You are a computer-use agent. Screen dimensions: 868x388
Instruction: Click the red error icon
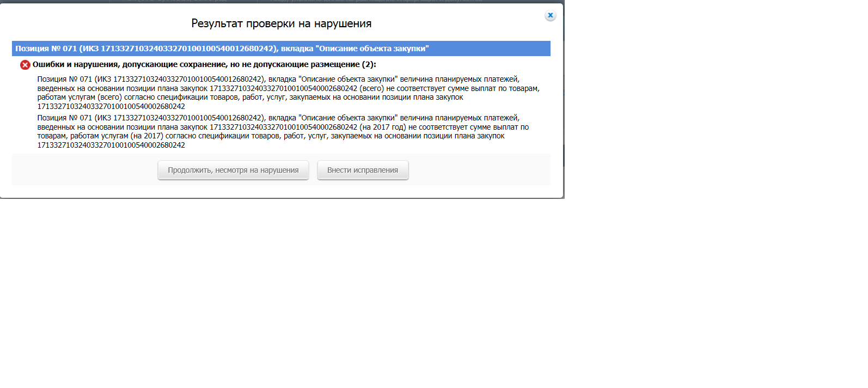point(25,65)
